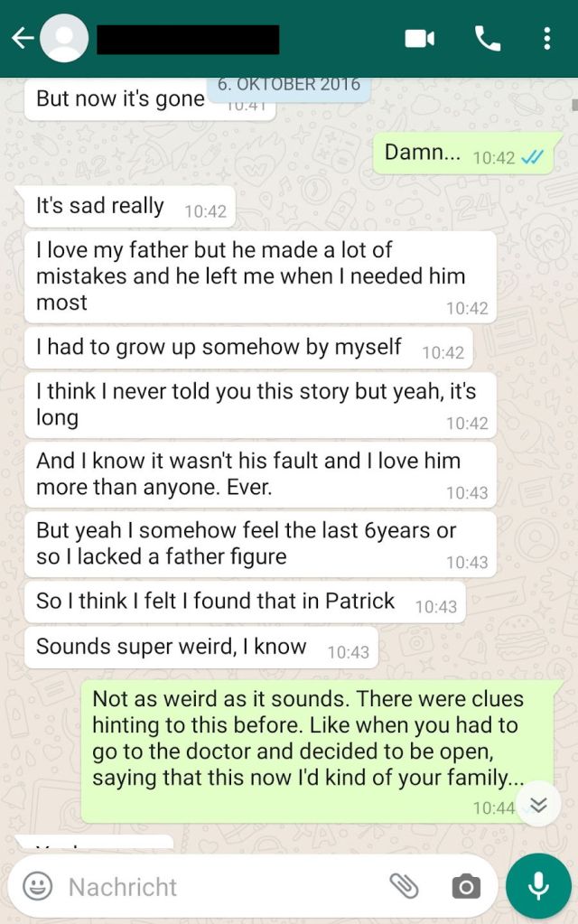Image resolution: width=578 pixels, height=924 pixels.
Task: Start a voice call with phone icon
Action: pyautogui.click(x=488, y=39)
